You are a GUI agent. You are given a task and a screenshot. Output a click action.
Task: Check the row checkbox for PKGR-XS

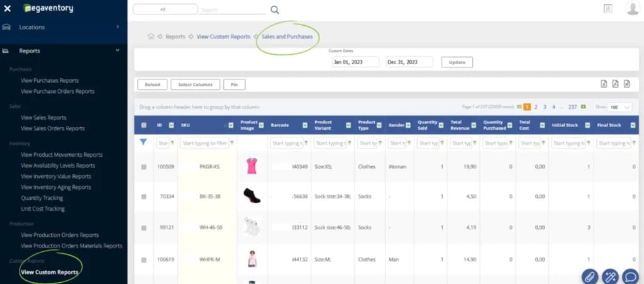(144, 167)
